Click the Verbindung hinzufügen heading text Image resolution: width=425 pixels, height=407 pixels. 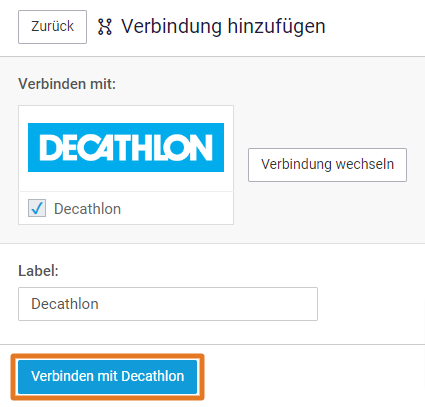click(223, 27)
